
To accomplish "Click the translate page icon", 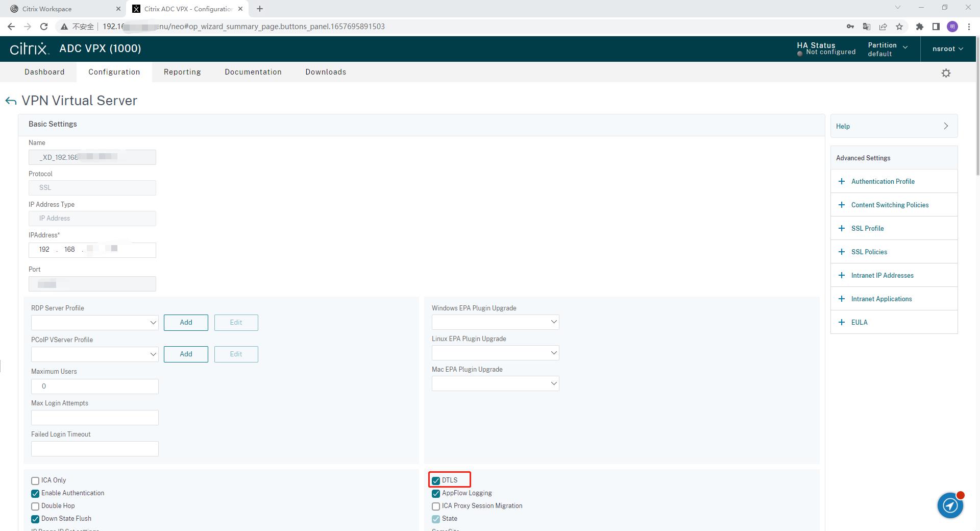I will point(867,27).
